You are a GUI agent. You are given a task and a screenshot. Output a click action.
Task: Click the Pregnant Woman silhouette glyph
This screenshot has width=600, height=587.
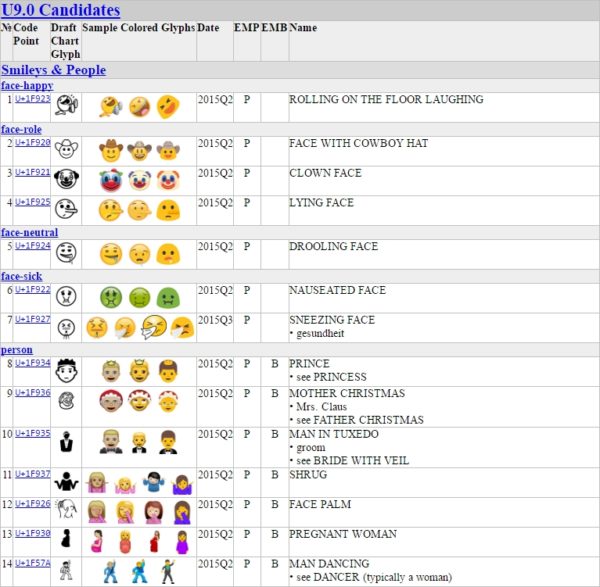[x=66, y=538]
